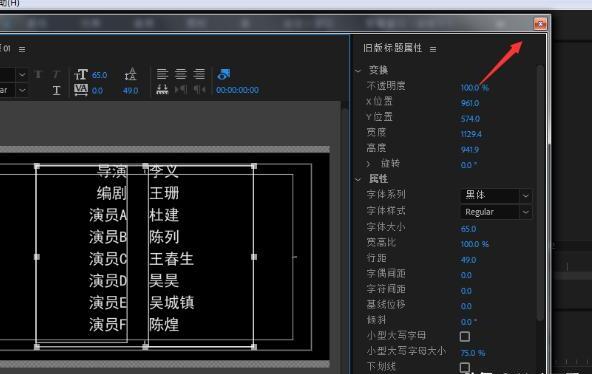Click 基线位移 value 0.0
Image resolution: width=592 pixels, height=374 pixels.
(x=466, y=306)
